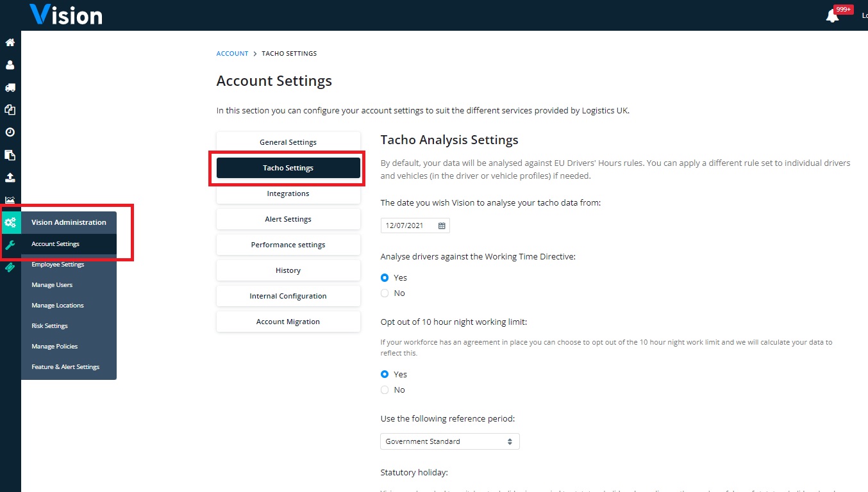Viewport: 868px width, 492px height.
Task: Open the Home icon in sidebar
Action: point(10,43)
